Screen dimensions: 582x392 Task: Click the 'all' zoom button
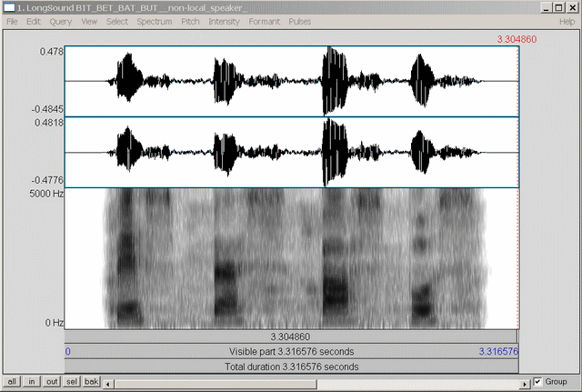point(13,382)
